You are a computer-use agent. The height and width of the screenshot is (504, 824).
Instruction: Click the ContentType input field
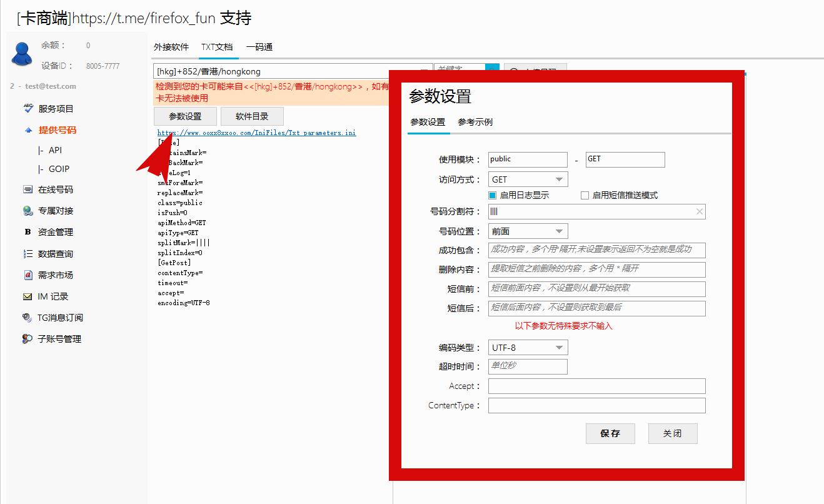(597, 405)
